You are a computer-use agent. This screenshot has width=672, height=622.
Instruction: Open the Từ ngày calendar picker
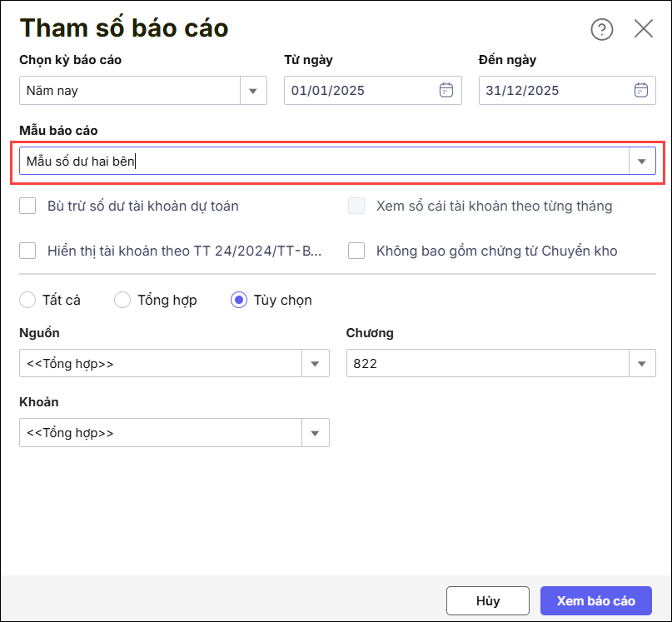point(446,90)
